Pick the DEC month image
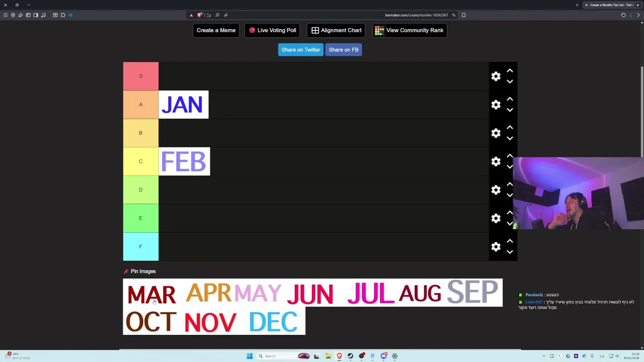The height and width of the screenshot is (362, 644). [273, 321]
